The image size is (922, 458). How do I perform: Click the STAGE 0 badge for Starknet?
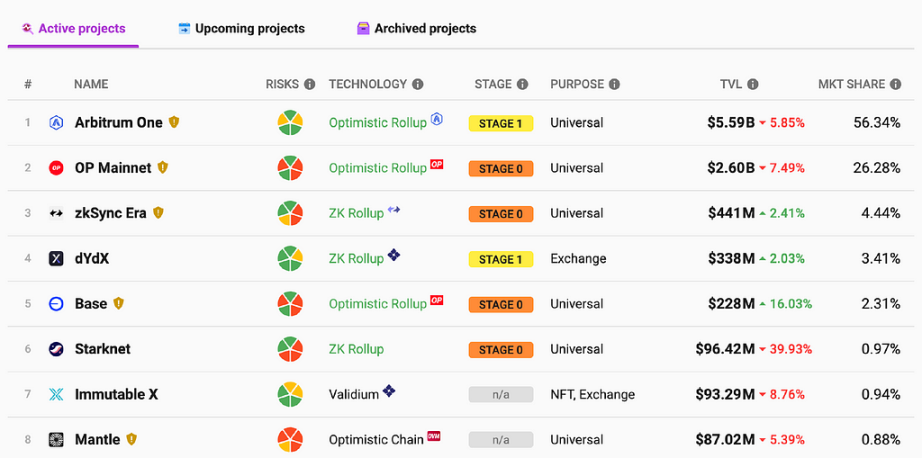click(x=501, y=350)
